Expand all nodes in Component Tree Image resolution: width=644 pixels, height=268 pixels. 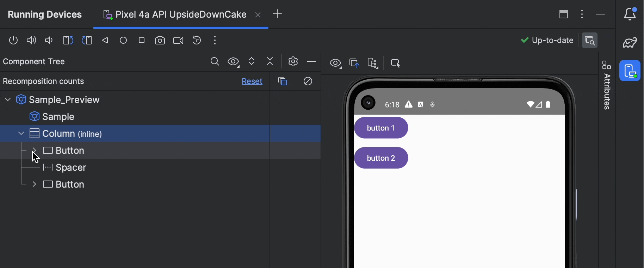[252, 61]
